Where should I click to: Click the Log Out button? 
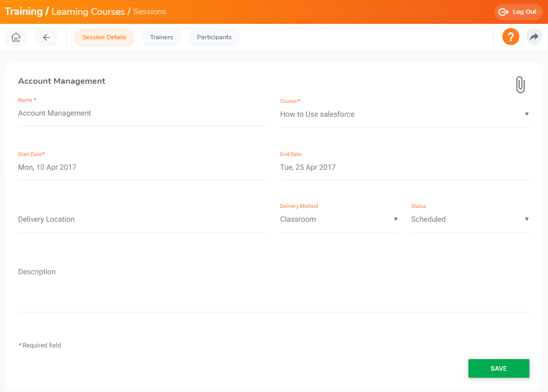pos(518,12)
